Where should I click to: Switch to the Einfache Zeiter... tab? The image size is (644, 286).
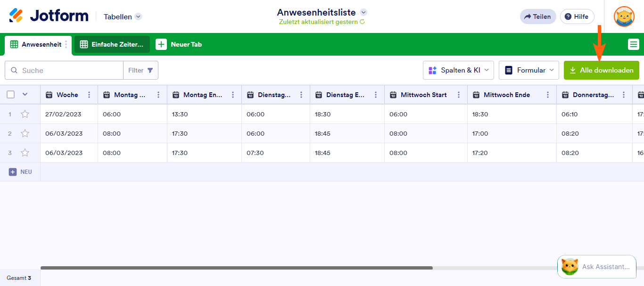pos(112,44)
